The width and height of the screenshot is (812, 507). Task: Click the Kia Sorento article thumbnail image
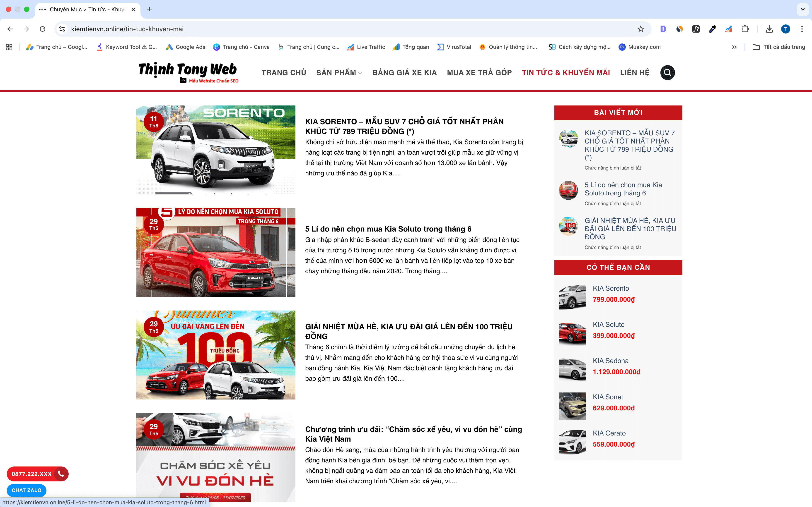tap(216, 150)
